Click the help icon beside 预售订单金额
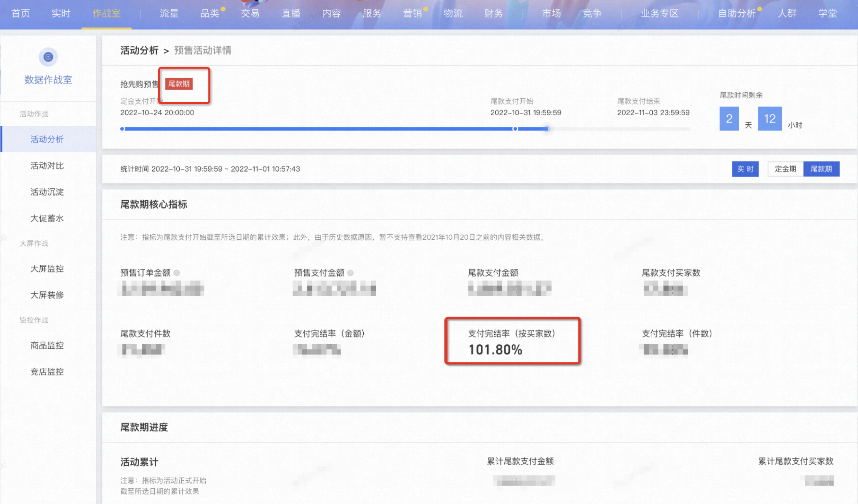858x504 pixels. (177, 273)
